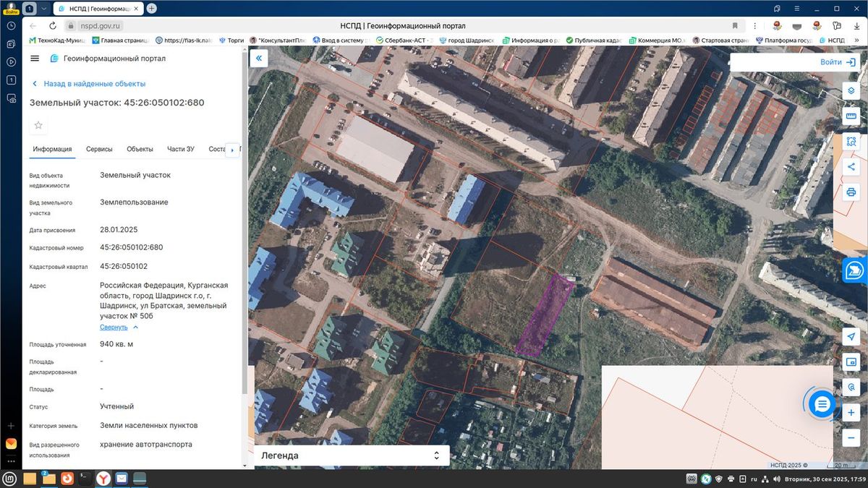Click the map search-by-point icon
This screenshot has width=868, height=488.
(x=851, y=387)
